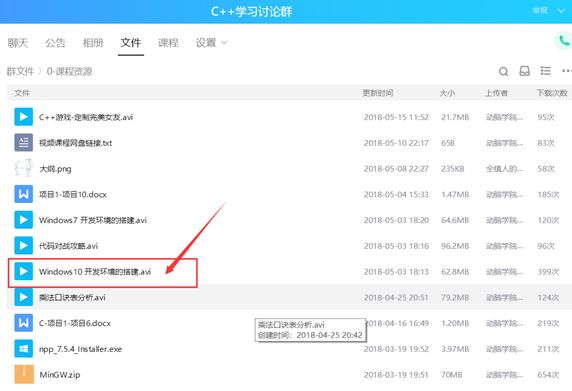Open the 设置 tab
The height and width of the screenshot is (391, 572).
[206, 43]
